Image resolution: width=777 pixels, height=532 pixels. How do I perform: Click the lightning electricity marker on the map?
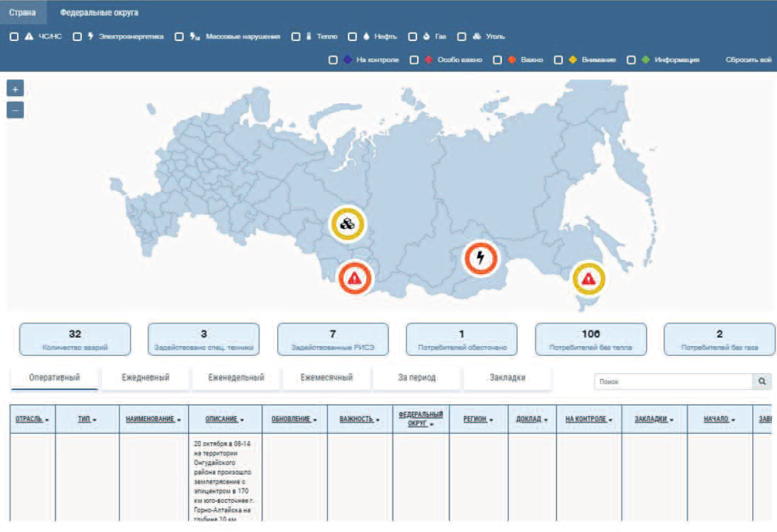(x=480, y=258)
